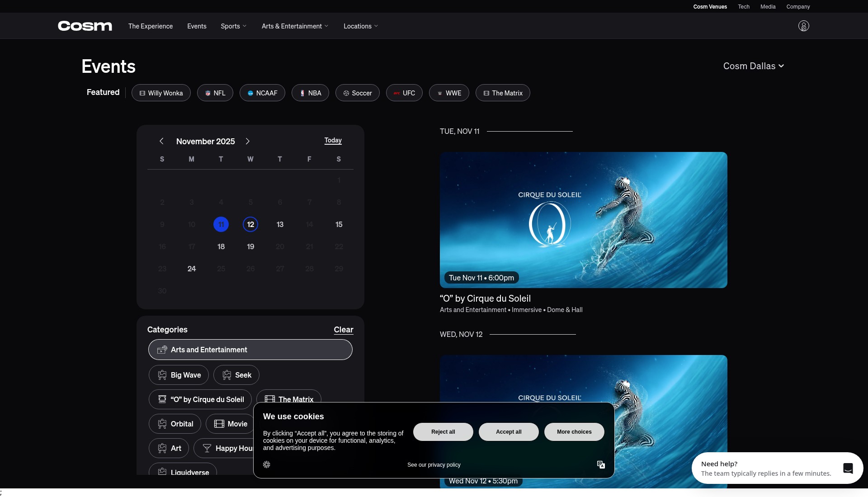Filter by WWE featured chip
868x497 pixels.
pyautogui.click(x=449, y=93)
